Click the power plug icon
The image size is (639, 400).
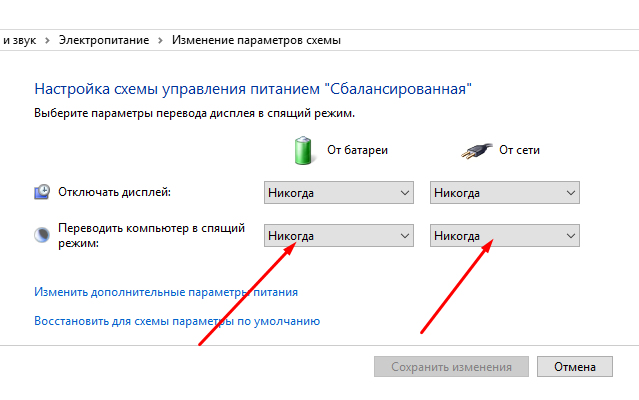click(476, 151)
